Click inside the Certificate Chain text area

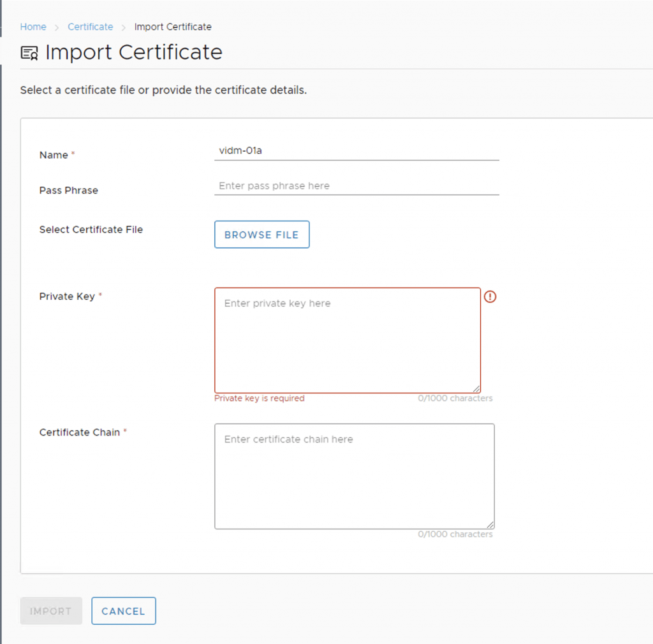(x=354, y=476)
